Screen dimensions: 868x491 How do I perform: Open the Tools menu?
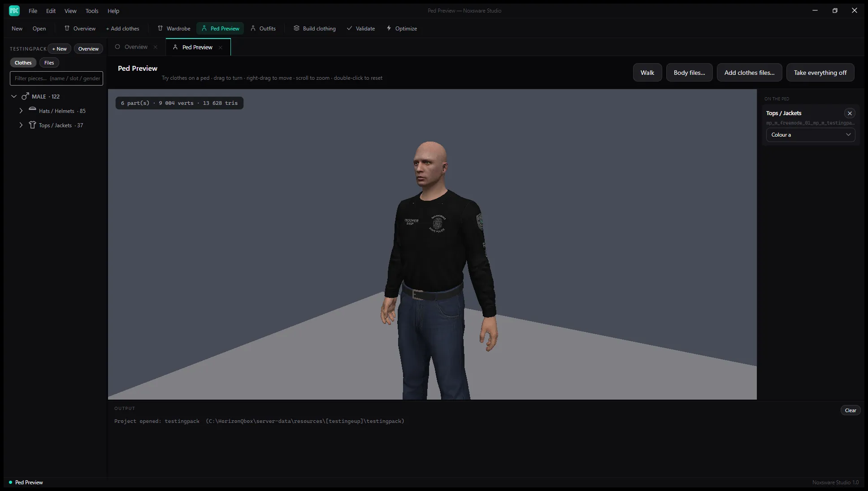point(92,11)
